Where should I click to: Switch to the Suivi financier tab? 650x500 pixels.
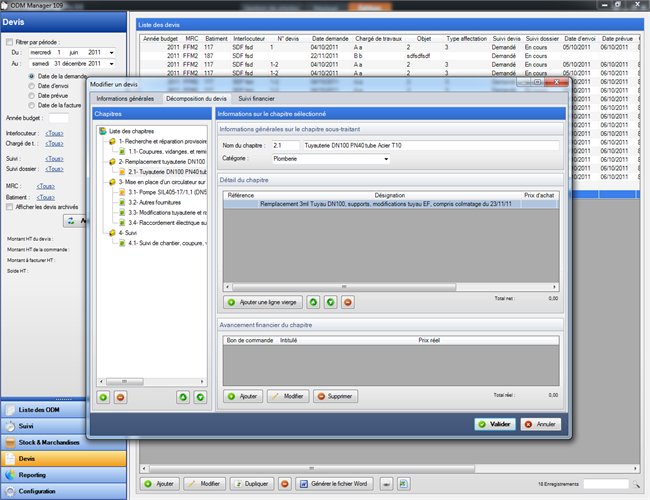[256, 99]
